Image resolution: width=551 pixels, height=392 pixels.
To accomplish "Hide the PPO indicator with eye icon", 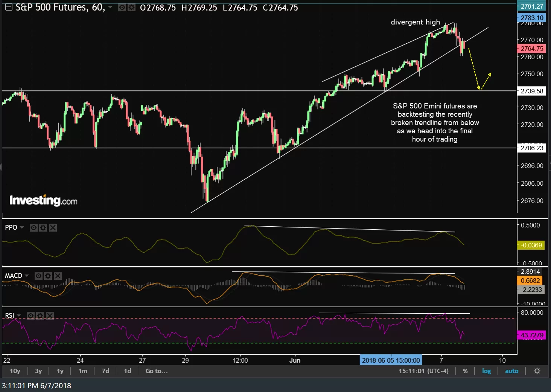I will (x=33, y=227).
